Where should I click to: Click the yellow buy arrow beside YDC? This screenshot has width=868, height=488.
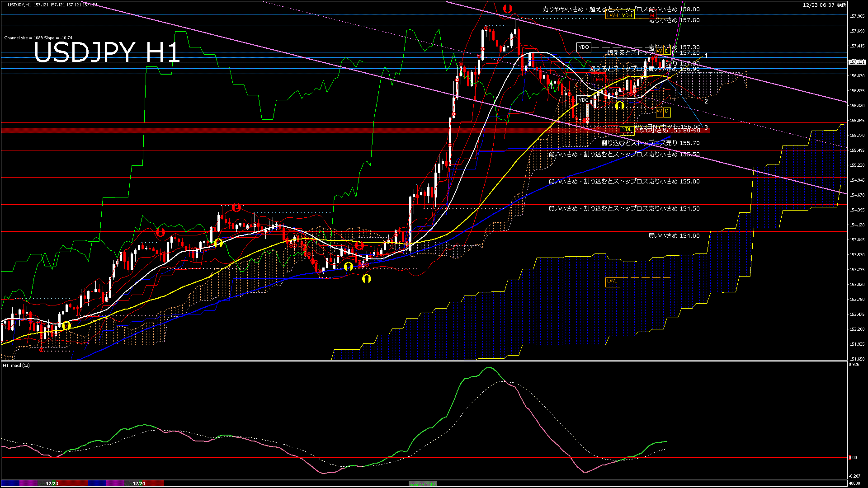point(620,105)
